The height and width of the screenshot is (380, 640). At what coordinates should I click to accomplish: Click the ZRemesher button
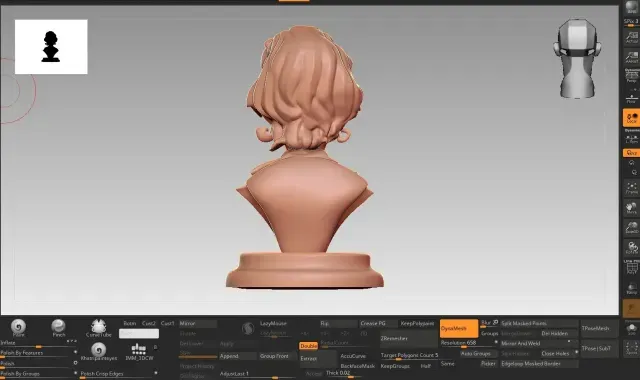tap(409, 338)
